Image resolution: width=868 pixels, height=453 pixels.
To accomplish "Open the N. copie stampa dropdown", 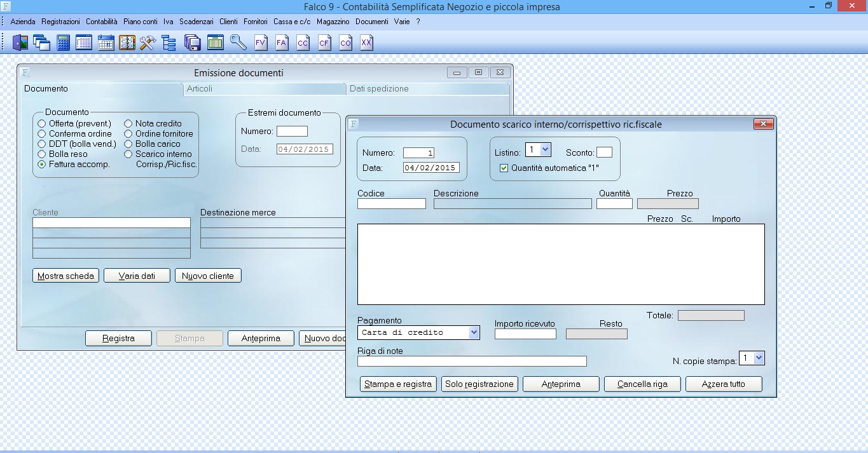I will click(x=759, y=358).
